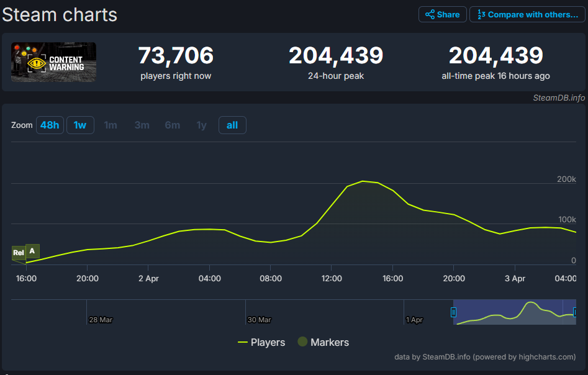Set chart zoom to 1w
Viewport: 588px width, 375px height.
pos(80,125)
